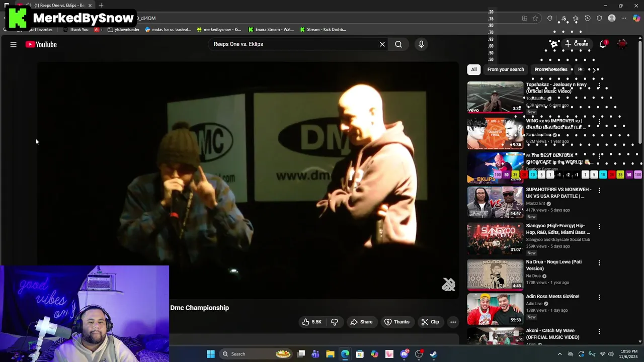Open Microsoft Teams from taskbar
The image size is (644, 362).
[x=315, y=354]
